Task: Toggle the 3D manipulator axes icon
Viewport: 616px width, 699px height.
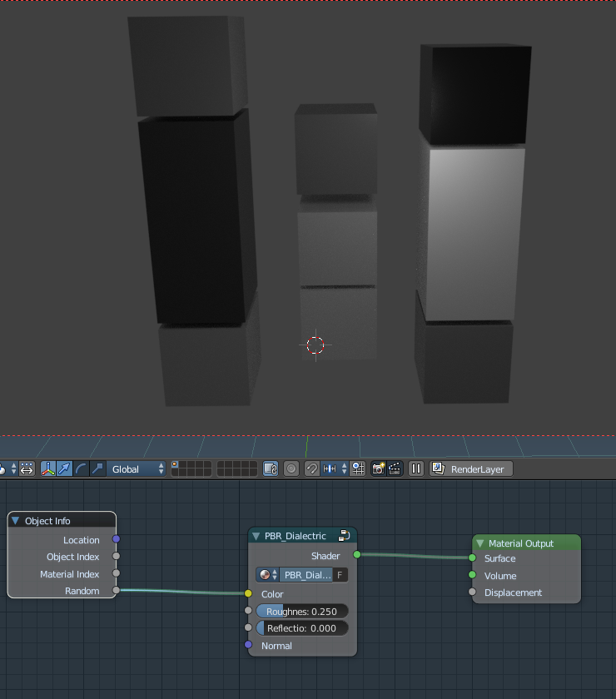Action: (x=47, y=469)
